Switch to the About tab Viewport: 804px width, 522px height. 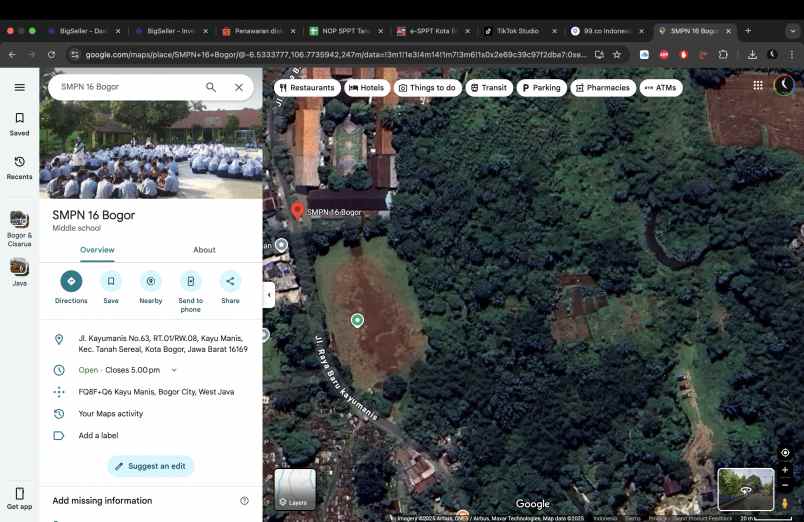click(204, 250)
